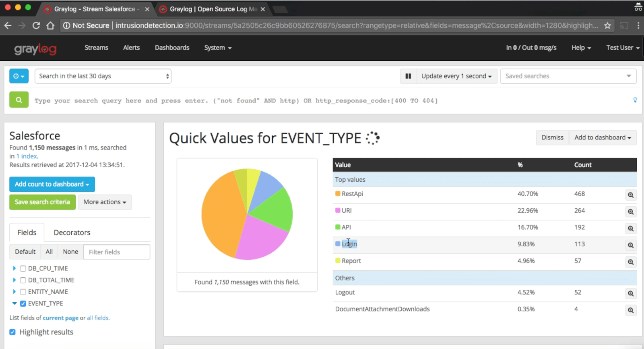Open the System menu
This screenshot has width=644, height=349.
pos(218,48)
